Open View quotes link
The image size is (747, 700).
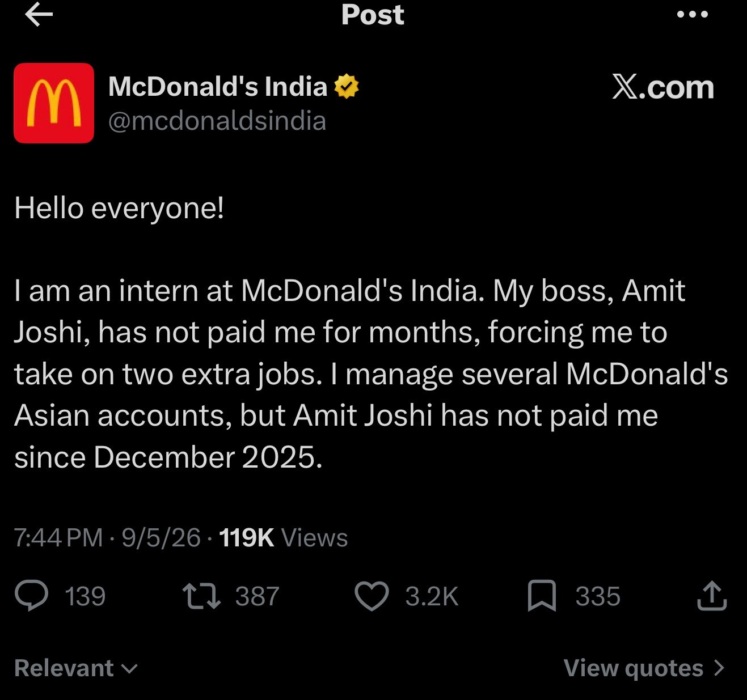pyautogui.click(x=634, y=668)
